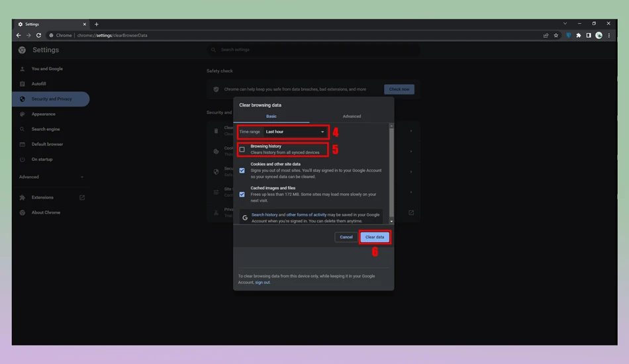Image resolution: width=629 pixels, height=364 pixels.
Task: Check the Browsing history checkbox
Action: (x=242, y=150)
